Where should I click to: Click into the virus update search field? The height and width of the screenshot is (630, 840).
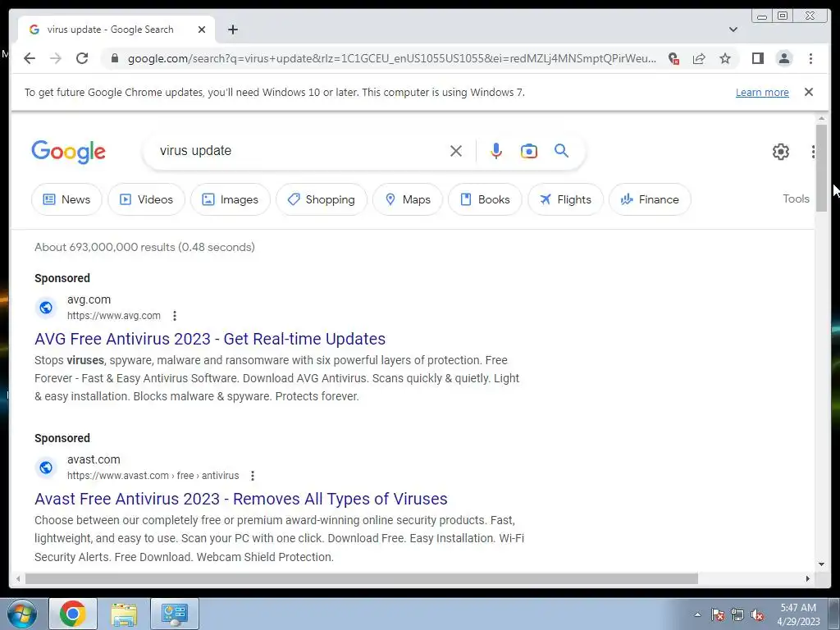[x=300, y=151]
